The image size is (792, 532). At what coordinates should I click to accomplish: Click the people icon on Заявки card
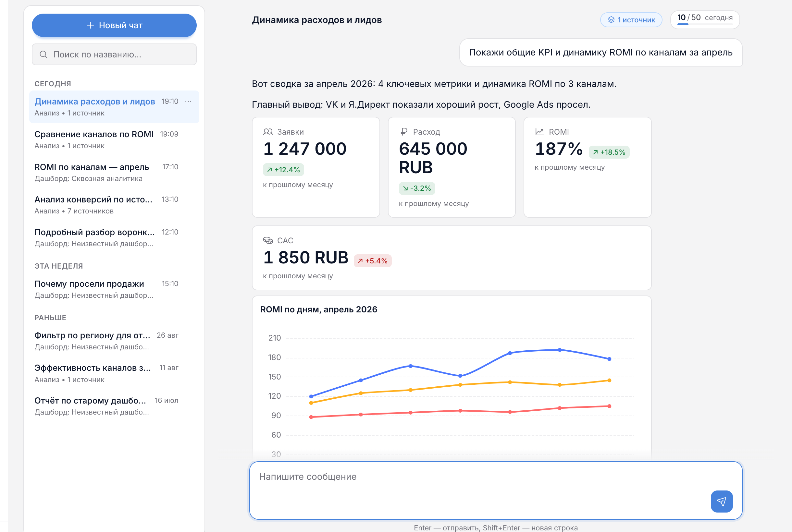268,132
